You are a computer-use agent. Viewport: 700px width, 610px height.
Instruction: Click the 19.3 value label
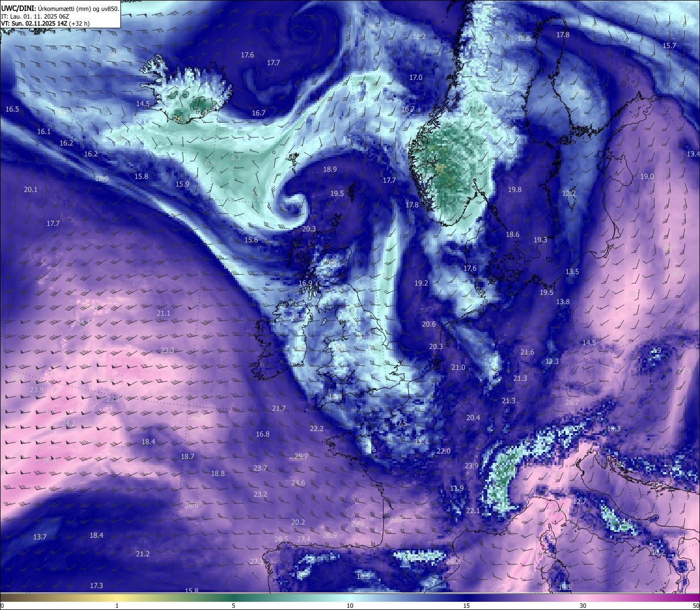point(540,240)
